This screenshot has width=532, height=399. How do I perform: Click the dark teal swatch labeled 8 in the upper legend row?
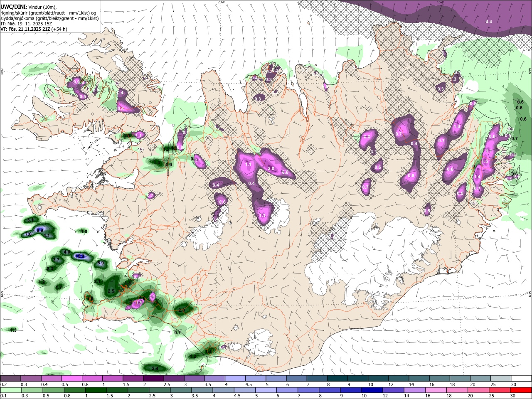click(x=337, y=379)
